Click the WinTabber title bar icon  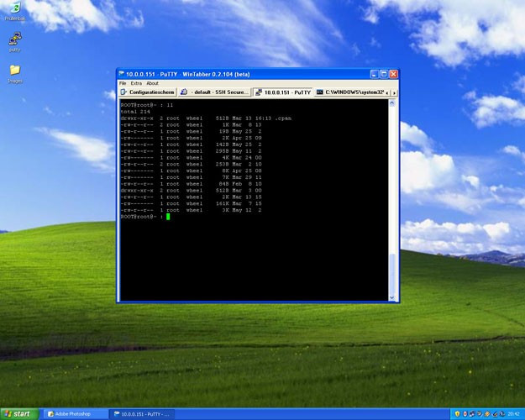(x=122, y=74)
